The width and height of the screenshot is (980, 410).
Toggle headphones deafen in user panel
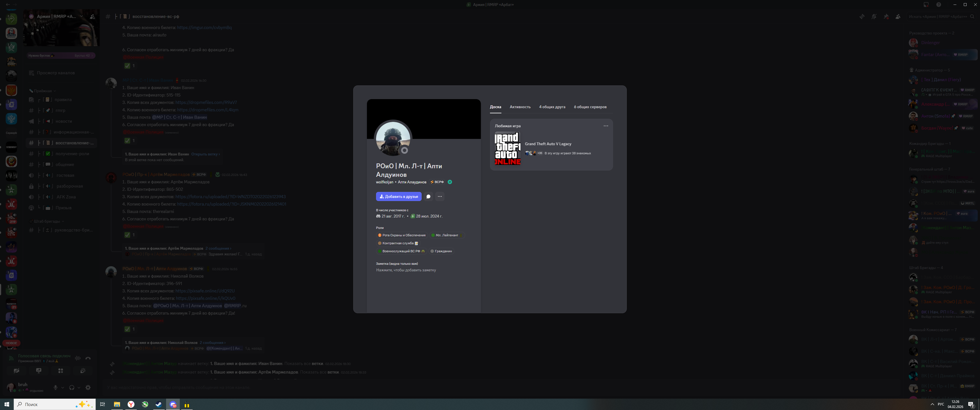(72, 388)
